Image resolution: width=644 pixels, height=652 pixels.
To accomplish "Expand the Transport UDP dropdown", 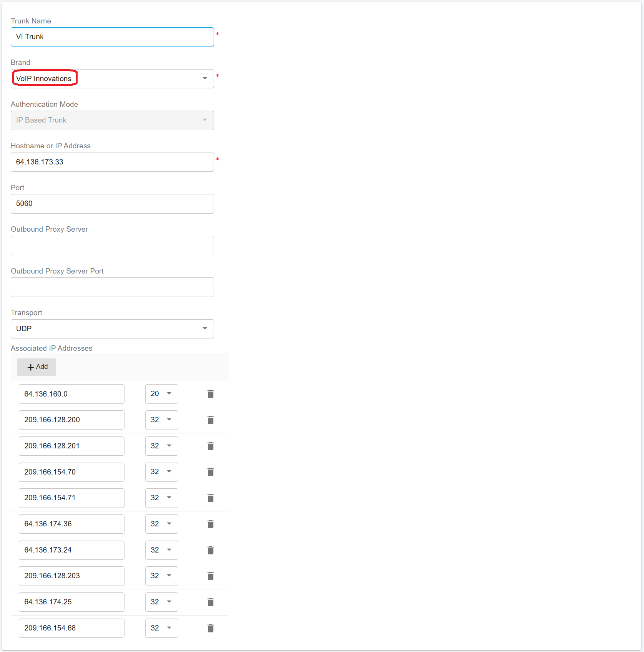I will click(x=112, y=329).
